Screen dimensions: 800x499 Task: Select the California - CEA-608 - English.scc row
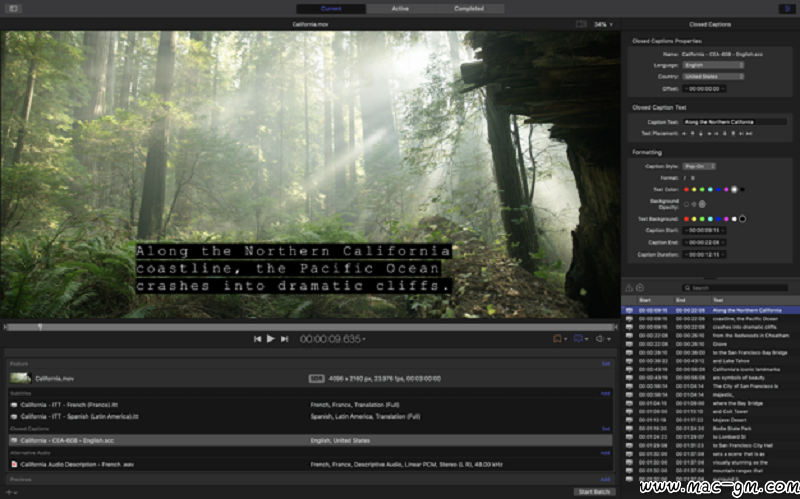(x=311, y=440)
